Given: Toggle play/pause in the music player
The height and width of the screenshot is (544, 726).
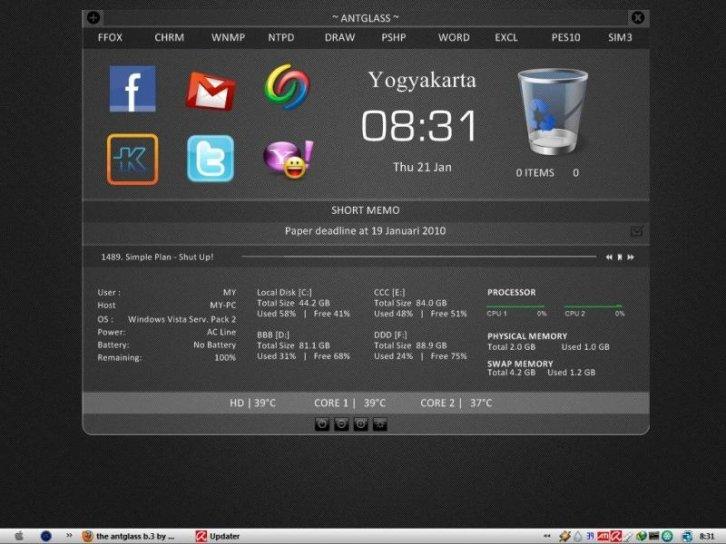Looking at the screenshot, I should coord(620,257).
